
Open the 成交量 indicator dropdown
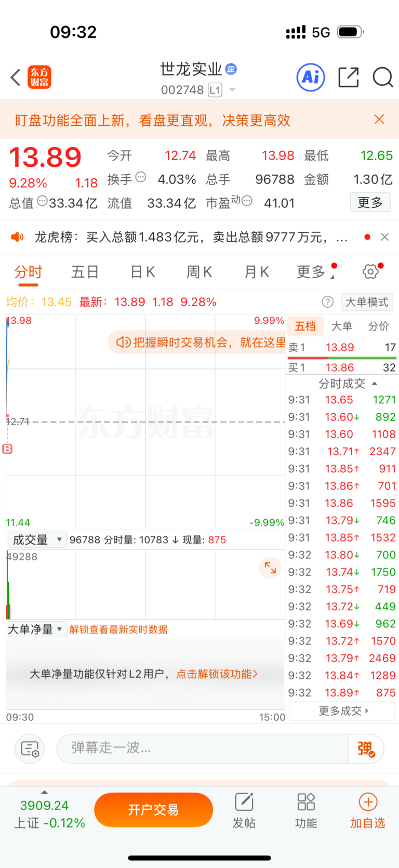click(37, 540)
